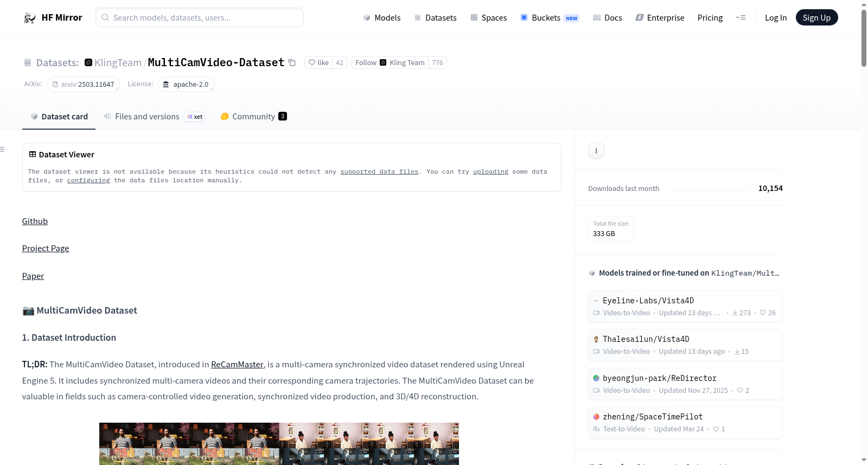868x465 pixels.
Task: Open the Project Page link
Action: pos(46,249)
